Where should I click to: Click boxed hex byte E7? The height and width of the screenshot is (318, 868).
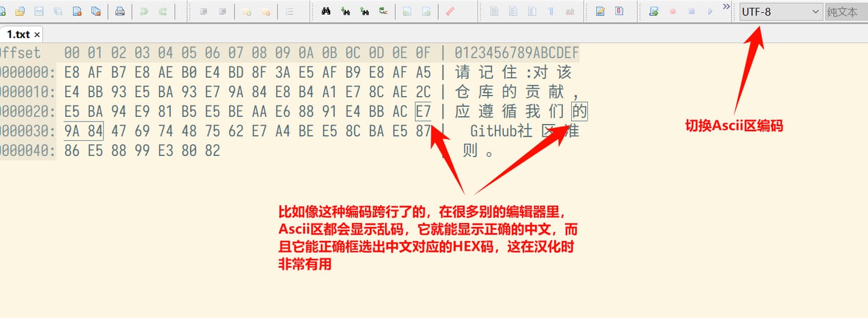(423, 111)
